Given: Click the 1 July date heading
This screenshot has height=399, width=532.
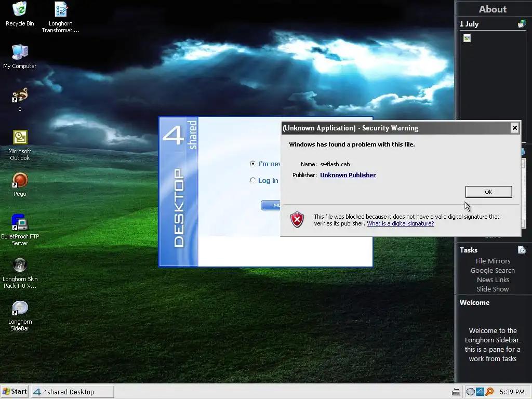Looking at the screenshot, I should (469, 24).
